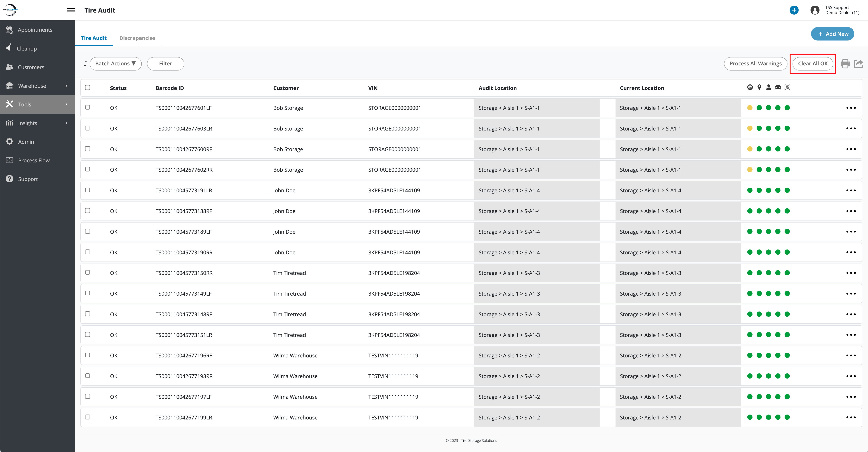Open the three-dots menu for barcode TS000110042677601LF

[851, 108]
